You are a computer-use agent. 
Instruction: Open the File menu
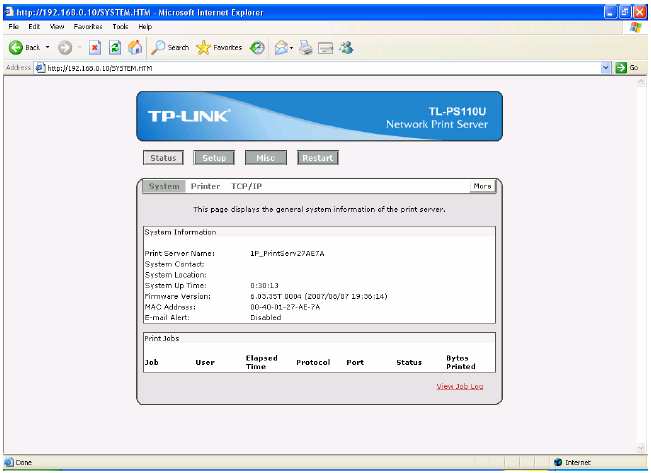point(14,27)
